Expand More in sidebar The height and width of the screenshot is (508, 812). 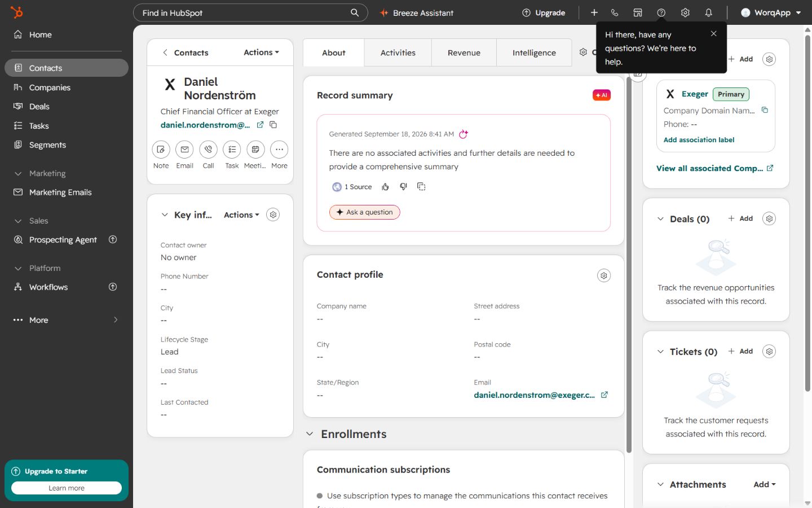pyautogui.click(x=67, y=319)
